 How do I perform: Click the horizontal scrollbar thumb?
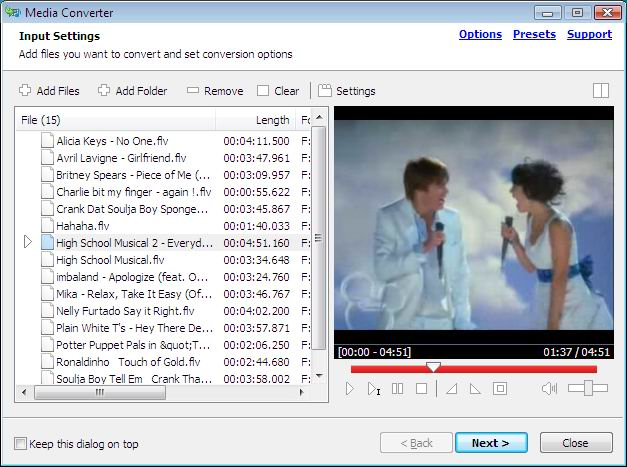(x=100, y=392)
